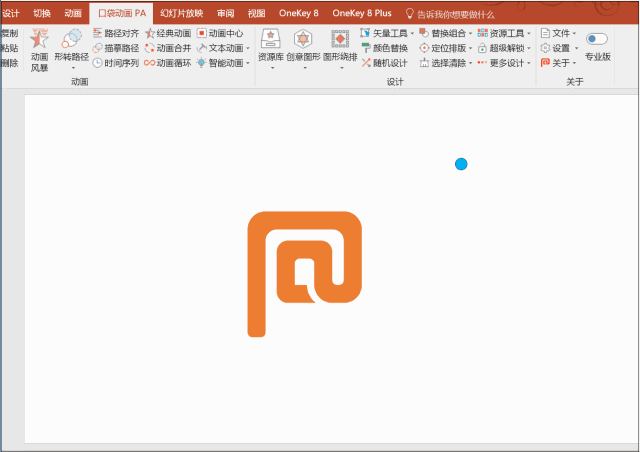Viewport: 640px width, 452px height.
Task: Expand the 资源库 dropdown arrow
Action: point(273,68)
